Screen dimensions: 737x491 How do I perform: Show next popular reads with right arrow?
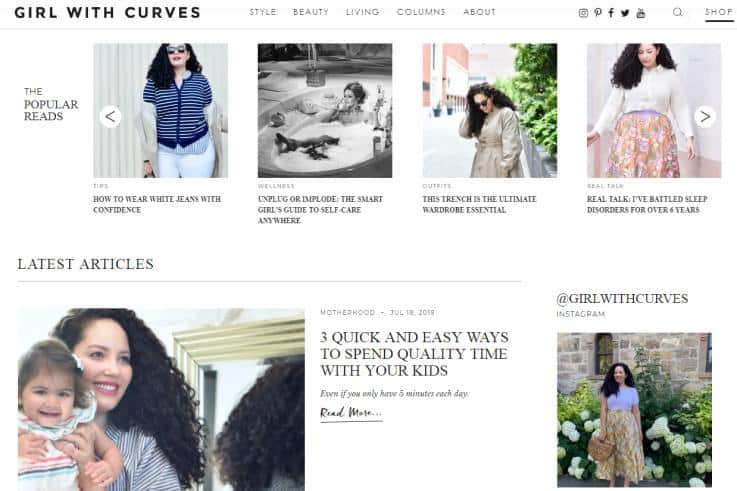pyautogui.click(x=705, y=116)
